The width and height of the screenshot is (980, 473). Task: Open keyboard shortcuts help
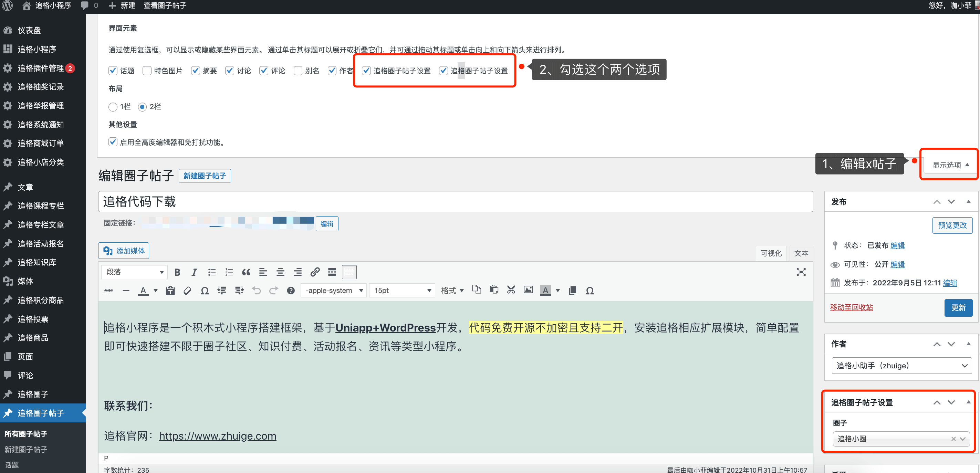(291, 291)
